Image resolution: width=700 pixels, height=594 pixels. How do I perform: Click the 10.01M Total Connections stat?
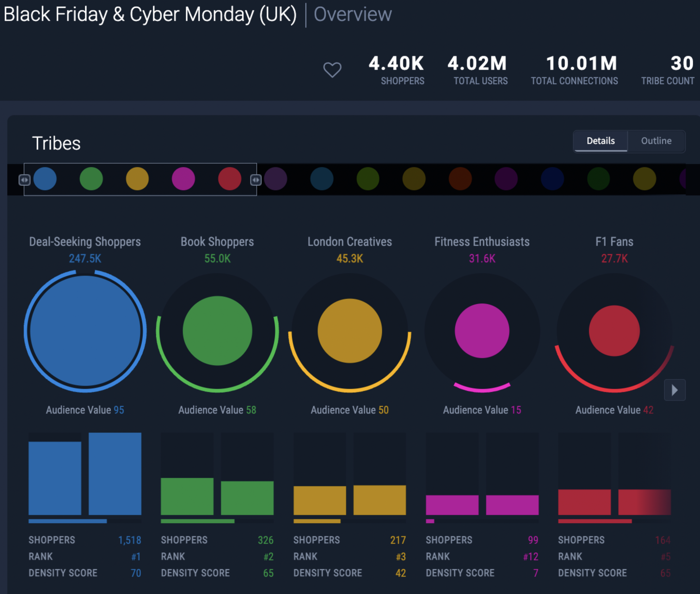575,70
